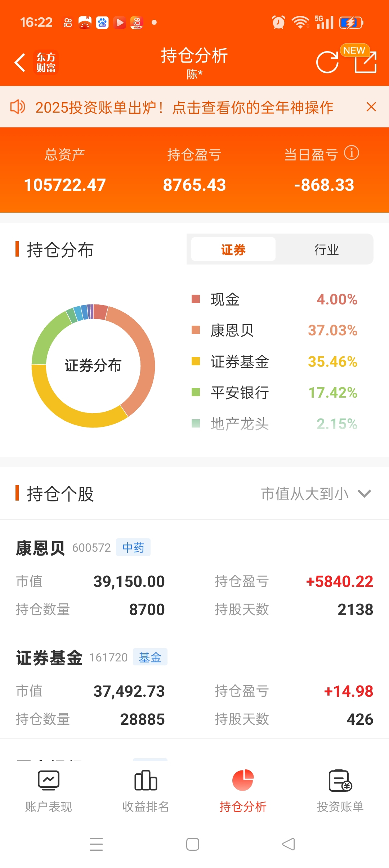The width and height of the screenshot is (389, 868).
Task: Open the 2025投资账单出炉 announcement link
Action: [184, 107]
